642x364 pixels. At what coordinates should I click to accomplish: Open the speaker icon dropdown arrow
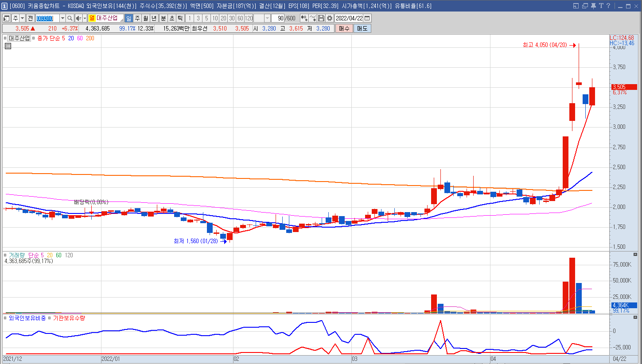pos(85,18)
